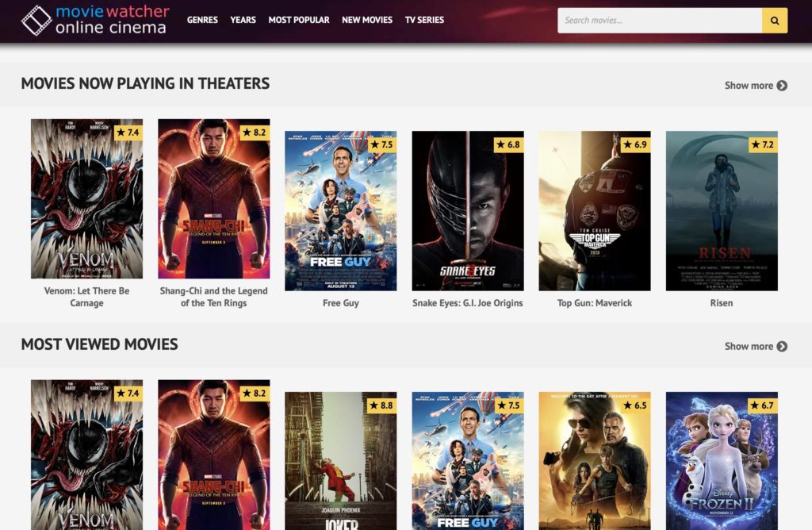Click the Most Viewed Movies heading

coord(99,344)
